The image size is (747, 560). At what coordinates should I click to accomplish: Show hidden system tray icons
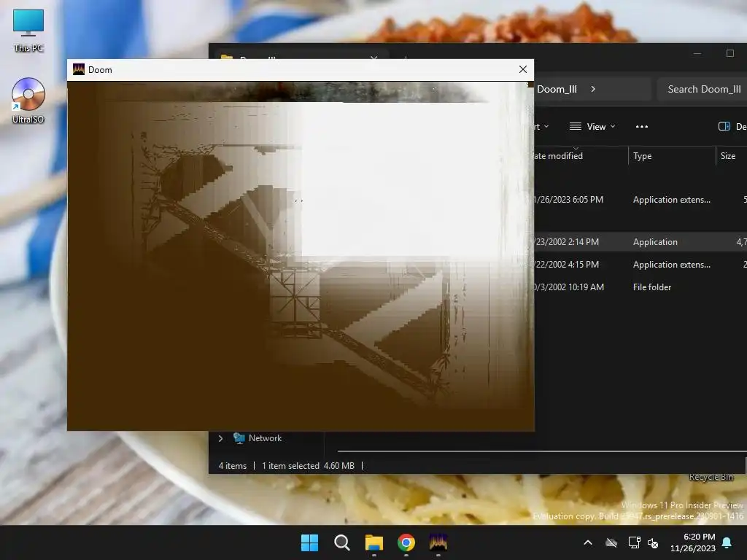click(588, 542)
